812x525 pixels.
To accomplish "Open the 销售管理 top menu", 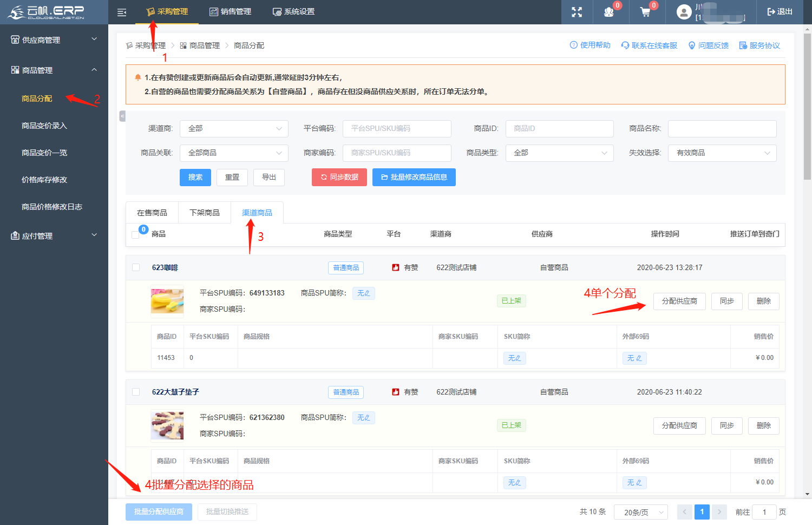I will (x=230, y=12).
